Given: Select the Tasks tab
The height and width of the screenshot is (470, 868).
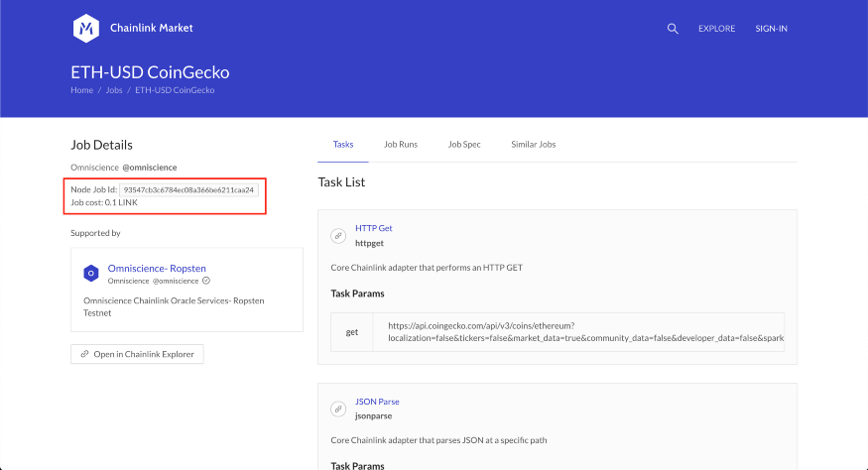Looking at the screenshot, I should [x=343, y=145].
